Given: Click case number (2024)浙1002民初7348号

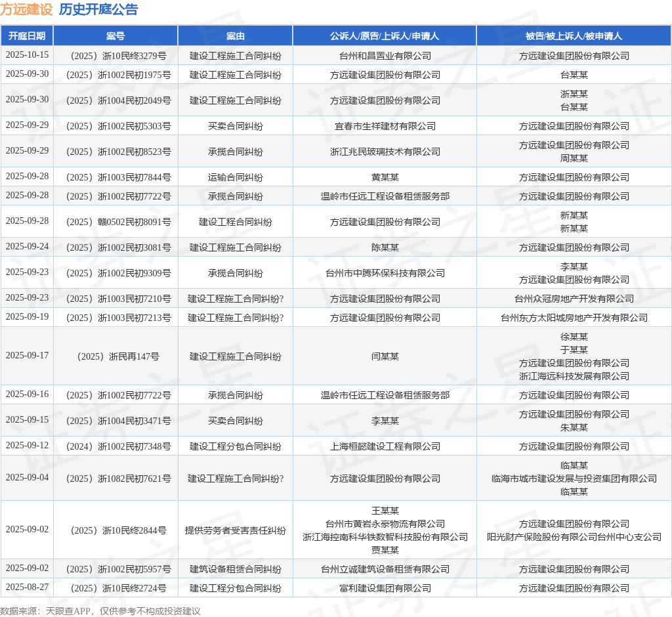Looking at the screenshot, I should point(118,446).
